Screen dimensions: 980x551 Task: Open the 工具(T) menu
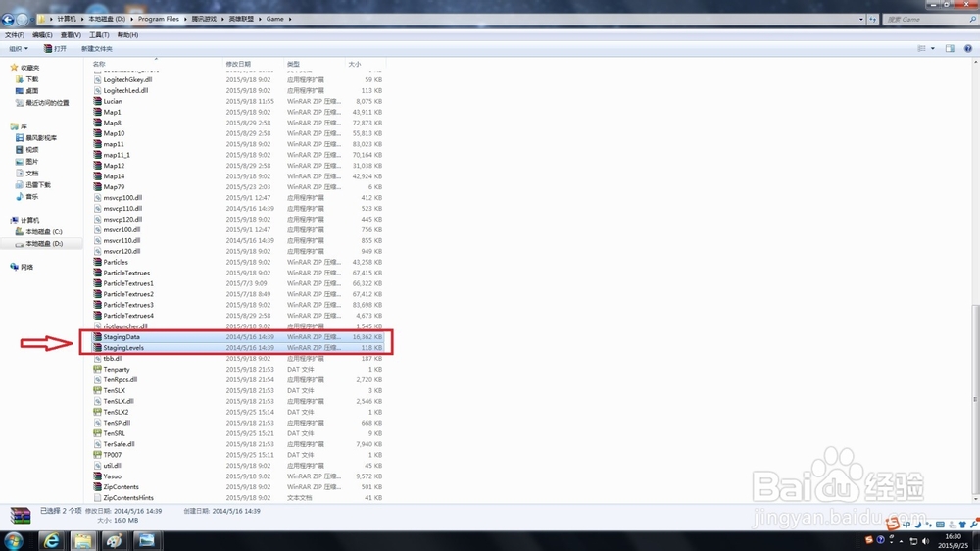pyautogui.click(x=99, y=35)
